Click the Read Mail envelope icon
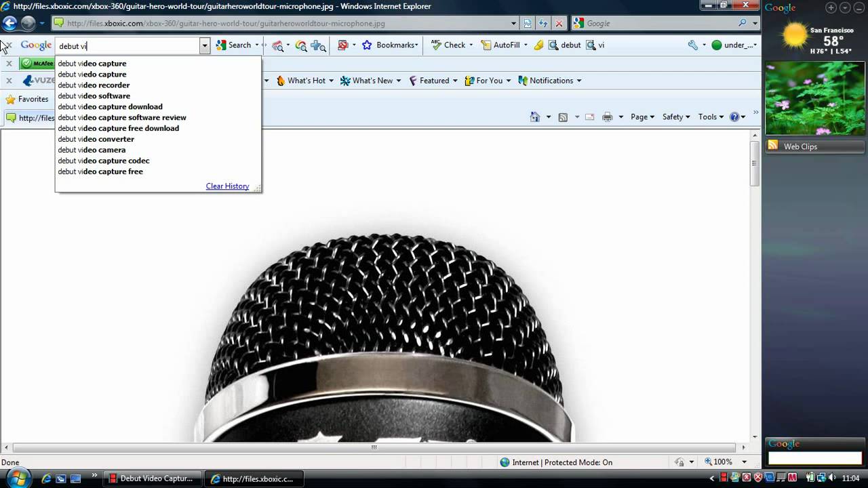Screen dimensions: 868x488 589,117
